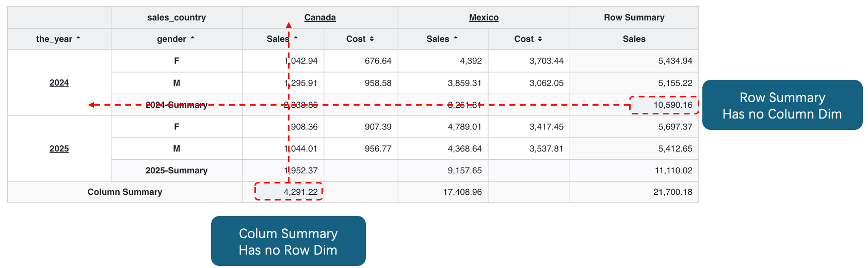868x268 pixels.
Task: Sort the Canada Sales column by its arrow
Action: (x=296, y=39)
